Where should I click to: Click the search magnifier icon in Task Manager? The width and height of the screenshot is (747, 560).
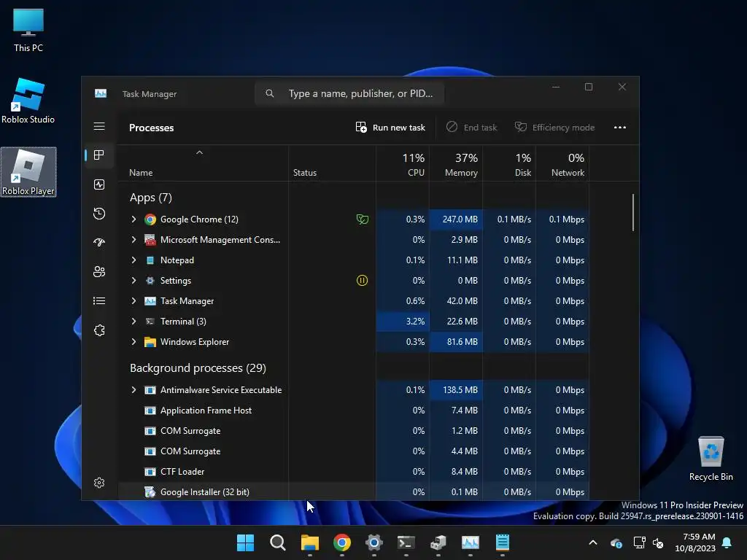270,93
